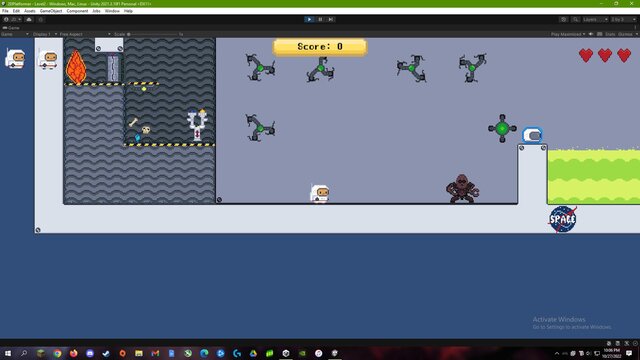Click the version control icon beside cloud

(40, 19)
